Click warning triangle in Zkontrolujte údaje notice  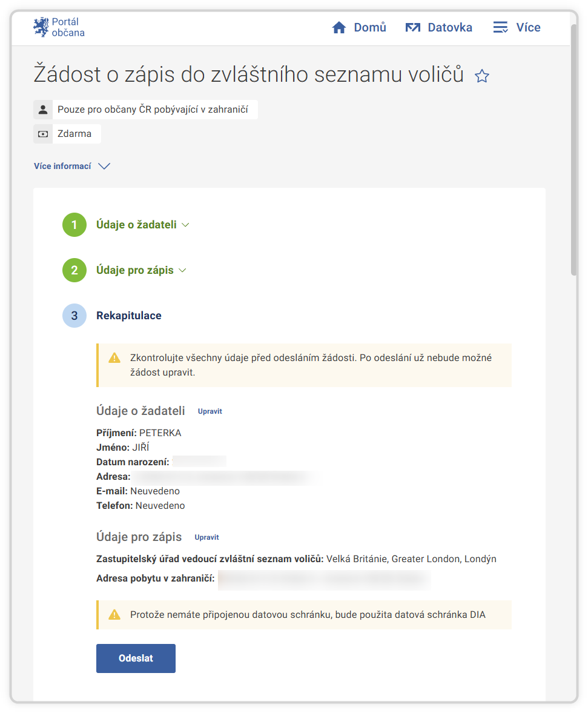[x=114, y=358]
